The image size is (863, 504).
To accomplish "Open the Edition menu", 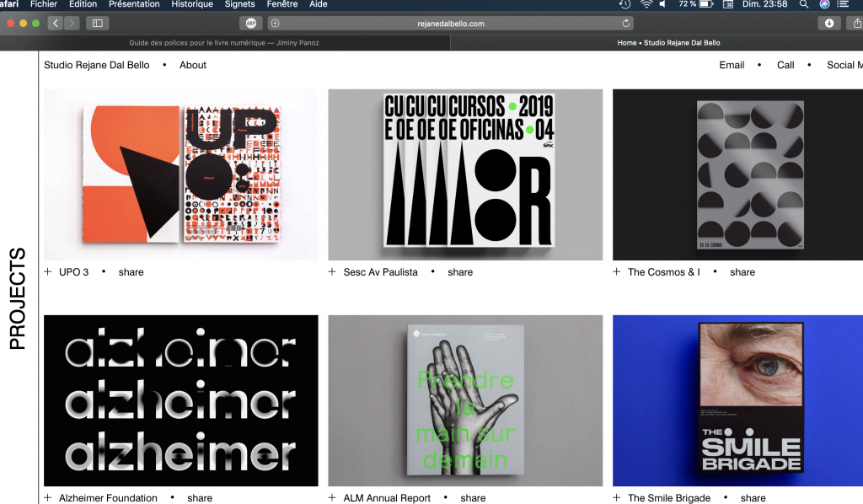I will coord(83,4).
